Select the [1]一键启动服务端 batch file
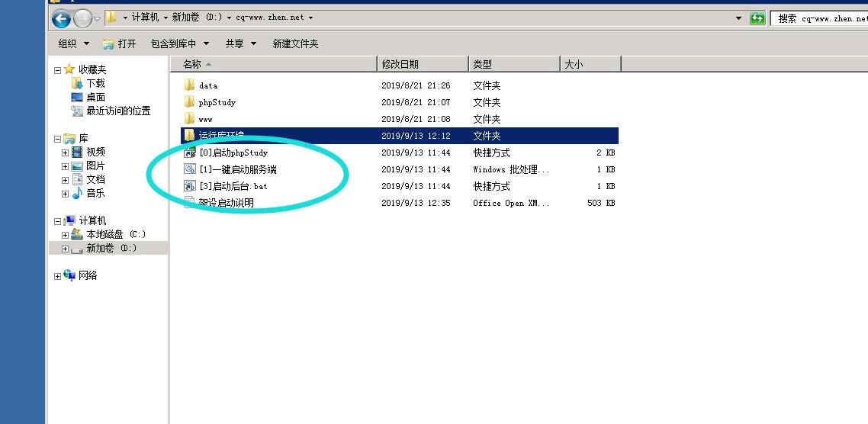This screenshot has height=424, width=868. coord(237,169)
